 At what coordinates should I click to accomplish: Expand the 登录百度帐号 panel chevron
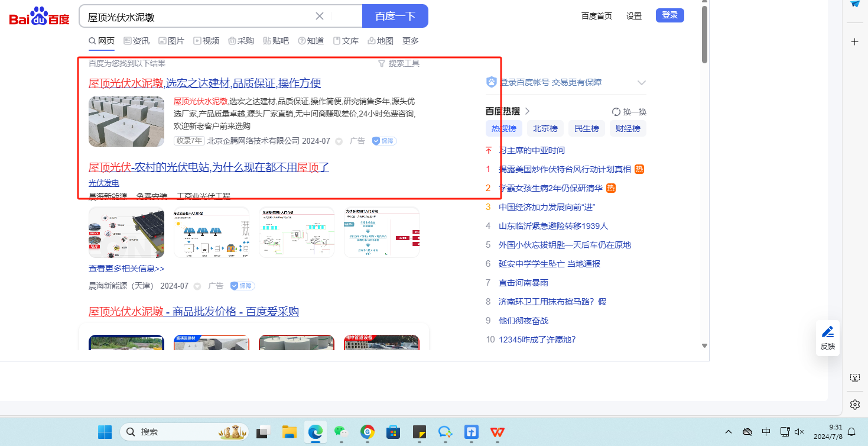point(642,83)
